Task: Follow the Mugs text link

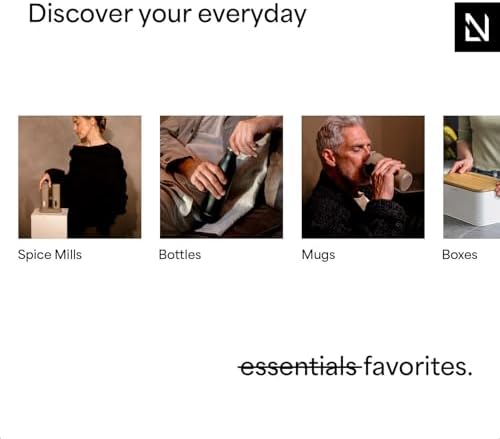Action: pos(318,255)
